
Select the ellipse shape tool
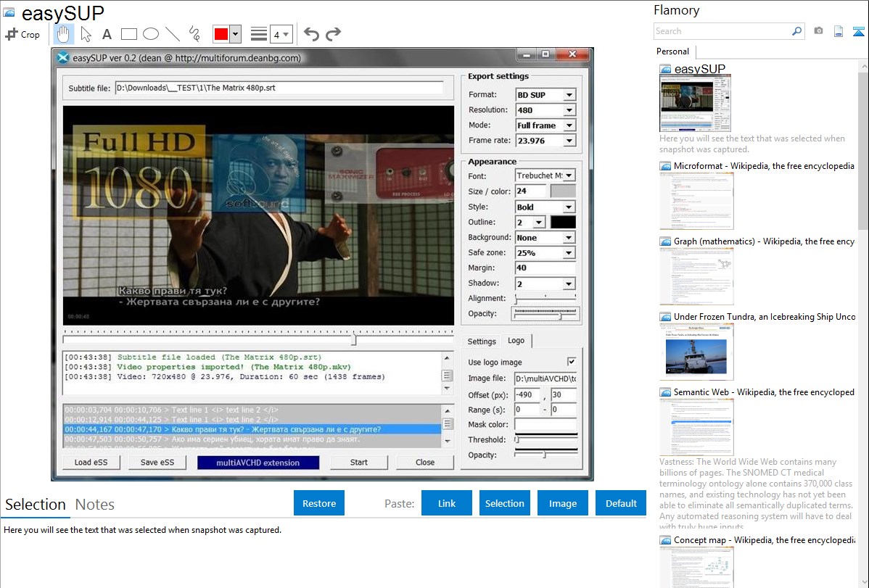(x=151, y=34)
